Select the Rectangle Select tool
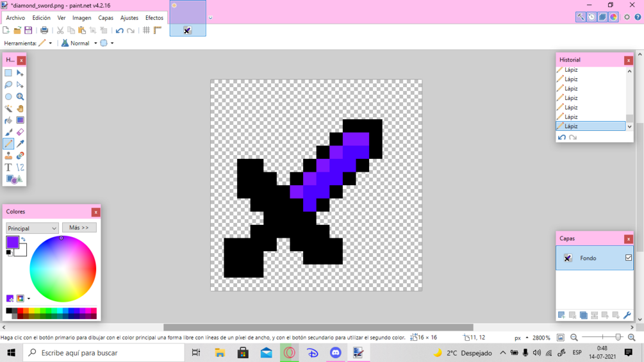This screenshot has height=362, width=644. pos(8,73)
